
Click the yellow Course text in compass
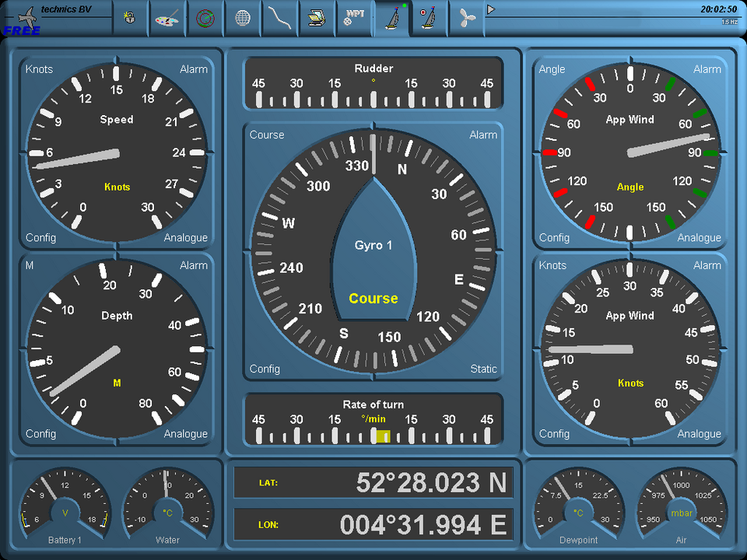point(373,298)
